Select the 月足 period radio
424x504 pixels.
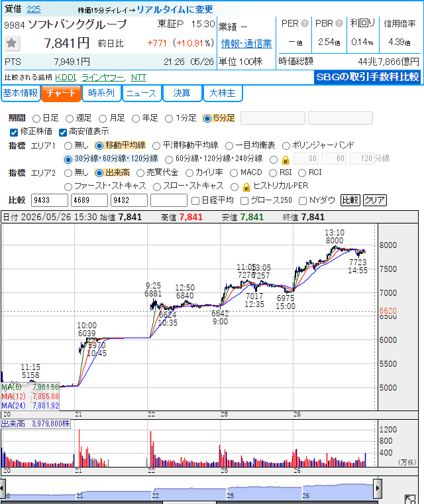[103, 119]
